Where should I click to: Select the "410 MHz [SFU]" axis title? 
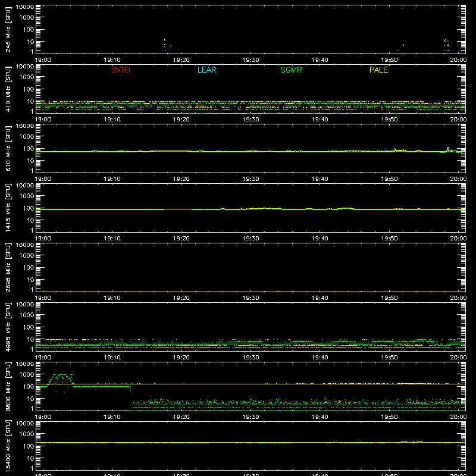8,89
